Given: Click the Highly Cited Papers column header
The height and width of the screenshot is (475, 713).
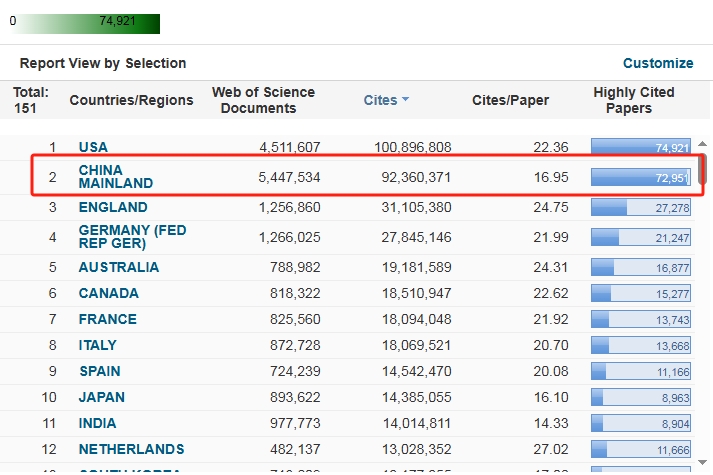Looking at the screenshot, I should pyautogui.click(x=633, y=100).
